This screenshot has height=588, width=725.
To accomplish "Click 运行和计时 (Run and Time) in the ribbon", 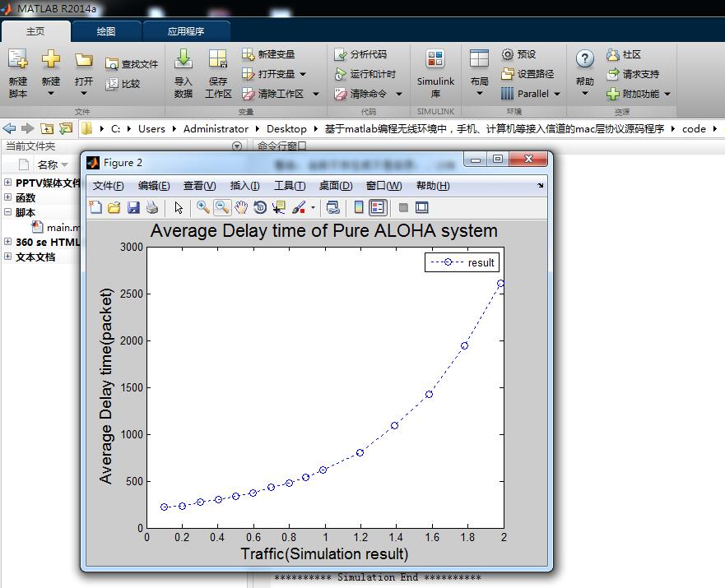I will (x=365, y=74).
